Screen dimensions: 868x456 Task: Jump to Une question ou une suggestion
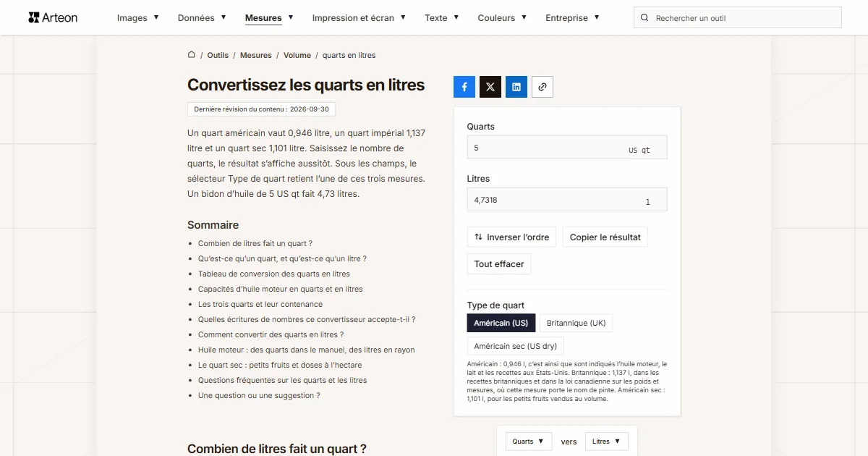259,395
